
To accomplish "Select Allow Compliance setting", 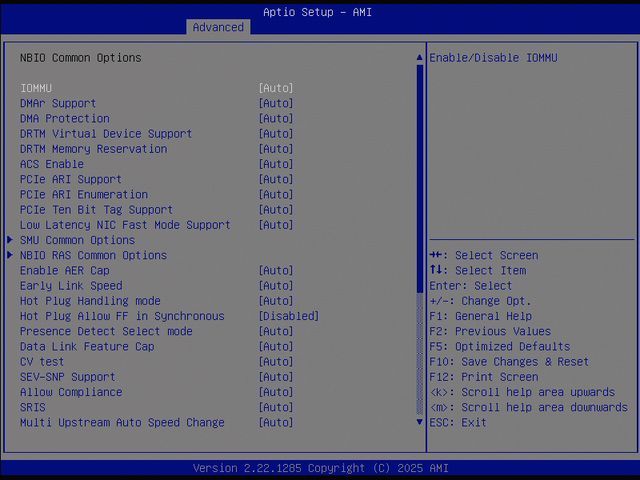I will pyautogui.click(x=71, y=392).
